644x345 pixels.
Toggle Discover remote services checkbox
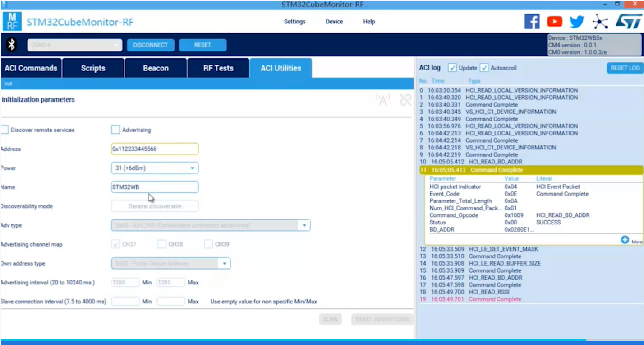[x=5, y=130]
